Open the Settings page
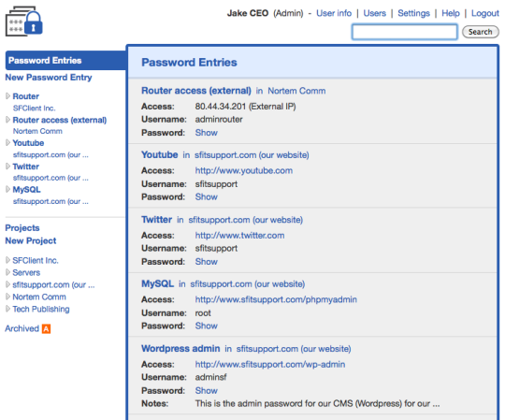 tap(413, 13)
